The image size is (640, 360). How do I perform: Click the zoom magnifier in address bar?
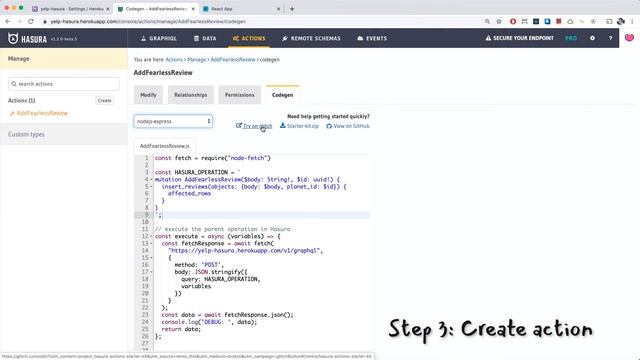pyautogui.click(x=487, y=21)
